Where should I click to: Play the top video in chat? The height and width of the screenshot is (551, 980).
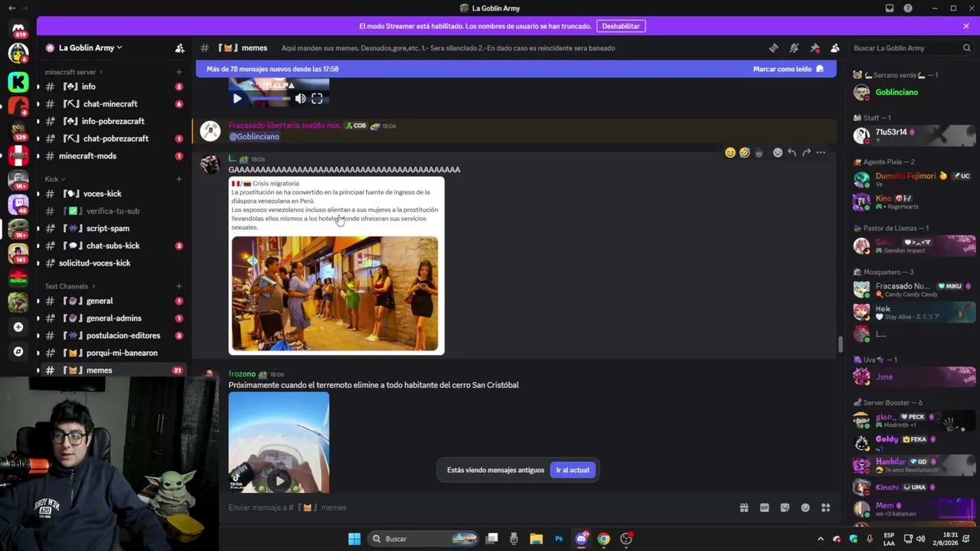(237, 99)
